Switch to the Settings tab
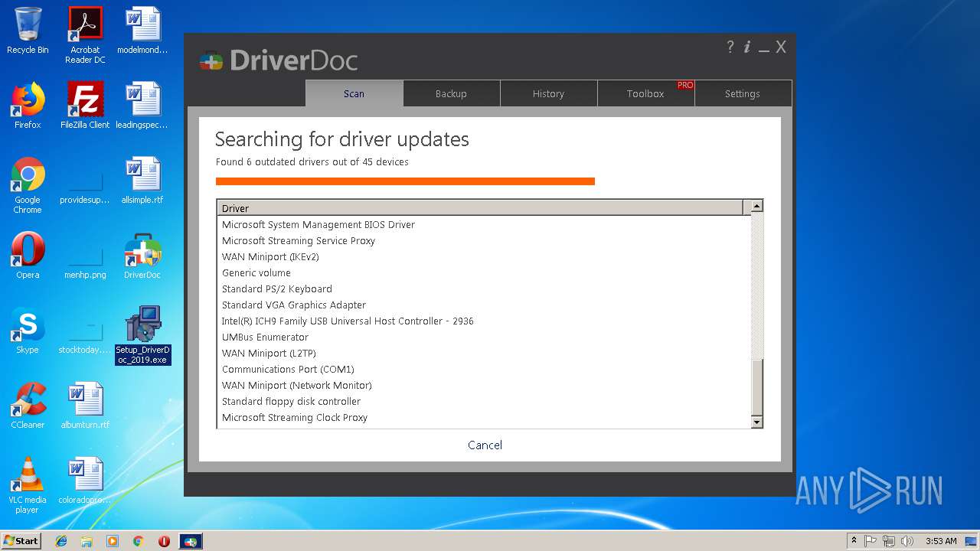The height and width of the screenshot is (551, 980). coord(743,93)
